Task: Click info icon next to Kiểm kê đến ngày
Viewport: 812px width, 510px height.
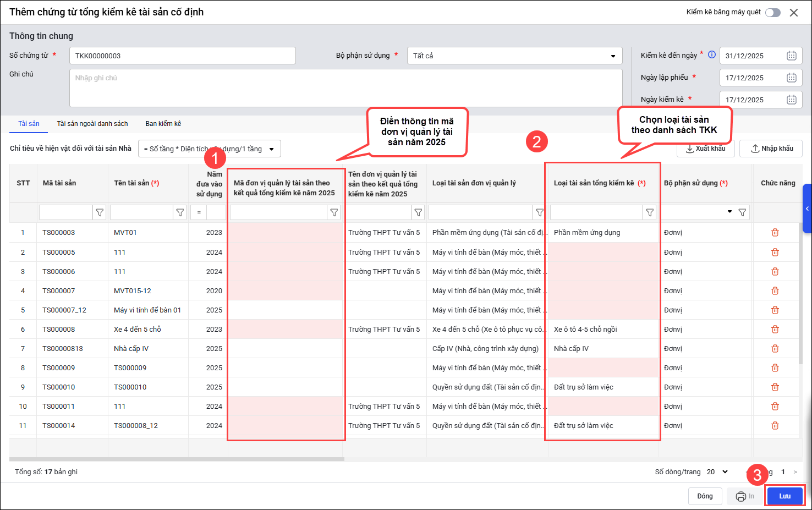Action: [x=711, y=54]
